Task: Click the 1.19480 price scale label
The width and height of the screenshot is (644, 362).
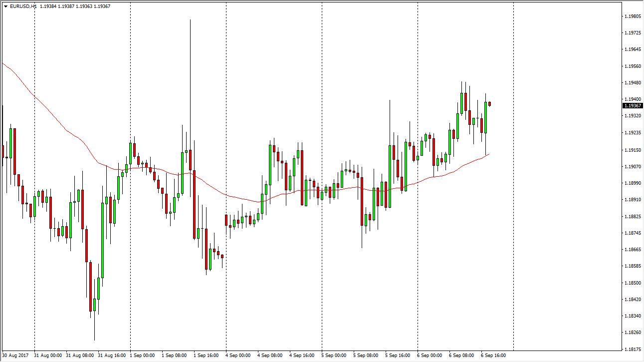Action: point(633,83)
